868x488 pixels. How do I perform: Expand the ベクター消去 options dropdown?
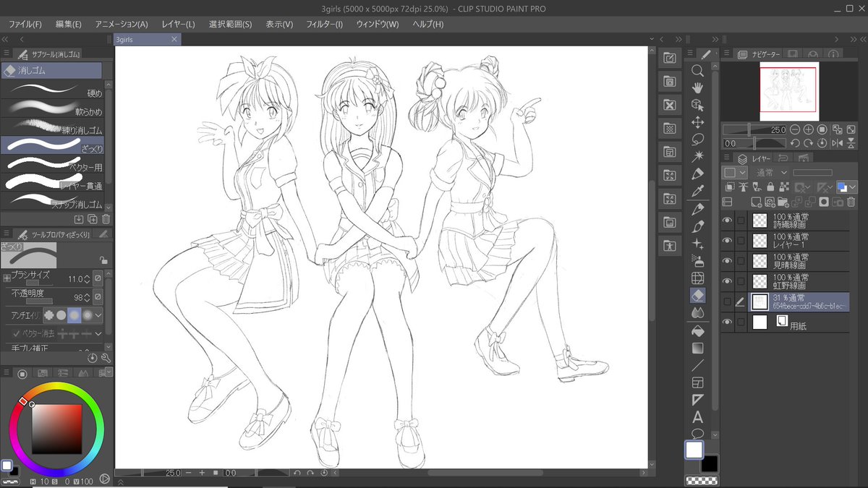coord(98,333)
